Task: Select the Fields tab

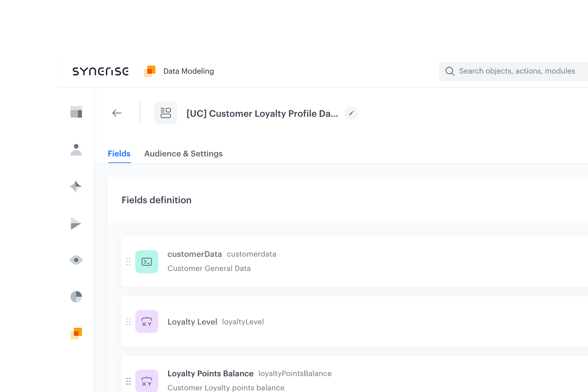Action: click(119, 154)
